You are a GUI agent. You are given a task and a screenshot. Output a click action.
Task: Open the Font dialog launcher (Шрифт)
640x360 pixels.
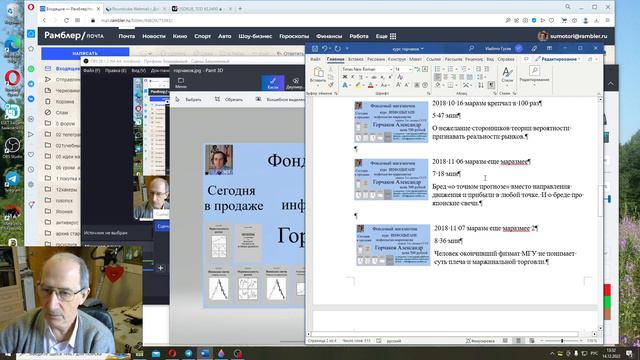pyautogui.click(x=429, y=93)
